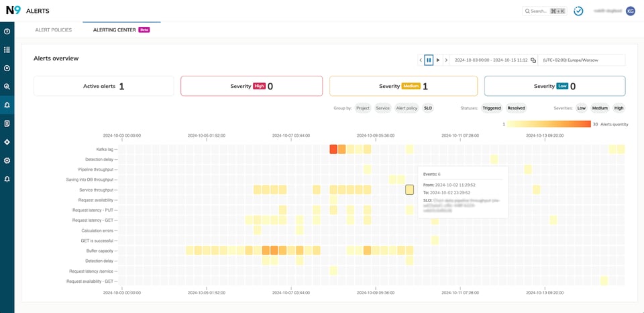Image resolution: width=644 pixels, height=313 pixels.
Task: Click the Severity High summary card
Action: tap(252, 87)
